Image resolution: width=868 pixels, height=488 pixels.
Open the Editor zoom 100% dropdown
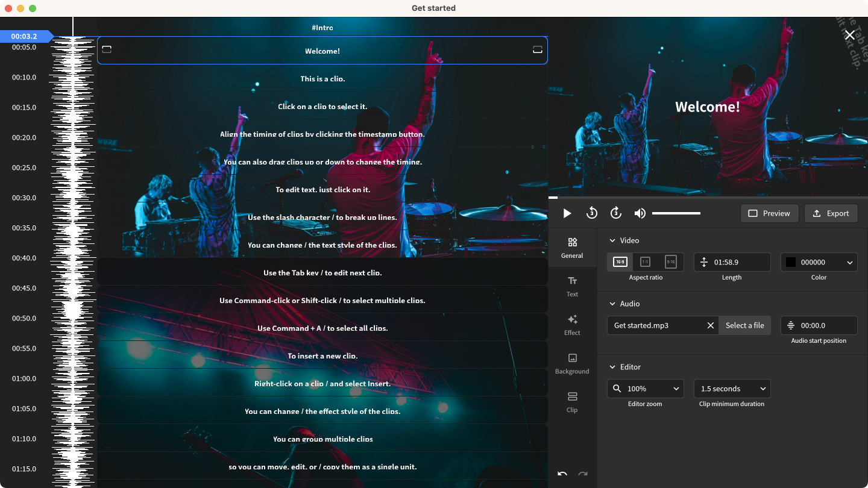click(x=645, y=389)
